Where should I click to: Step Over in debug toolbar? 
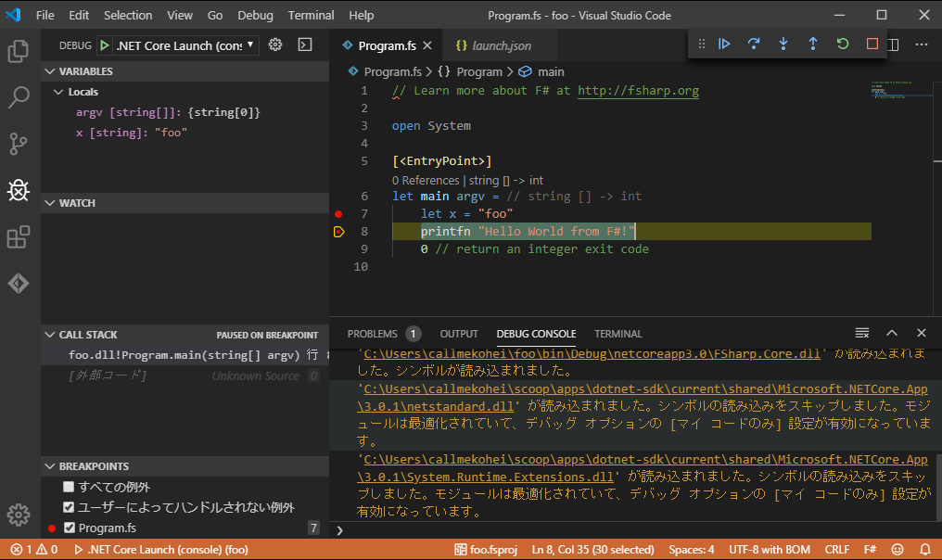tap(754, 44)
